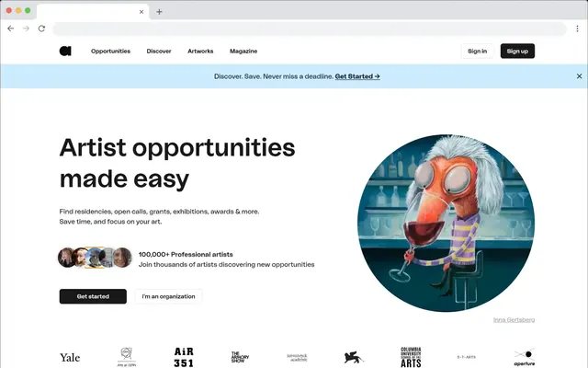Close the current browser tab
Viewport: 588px width, 368px height.
point(141,12)
